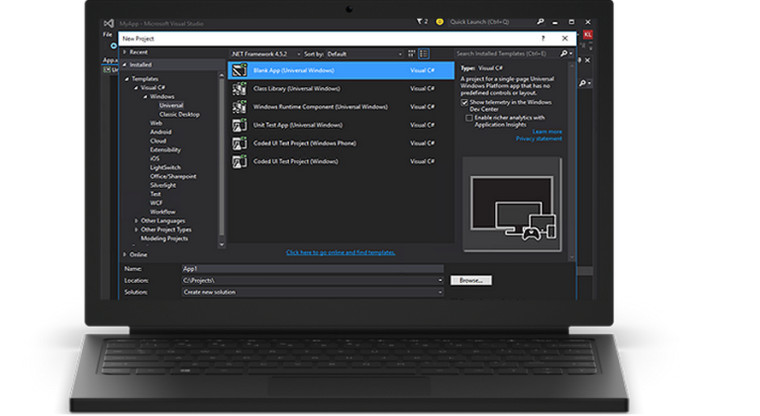Select the WCF category
This screenshot has height=416, width=760.
coord(156,203)
